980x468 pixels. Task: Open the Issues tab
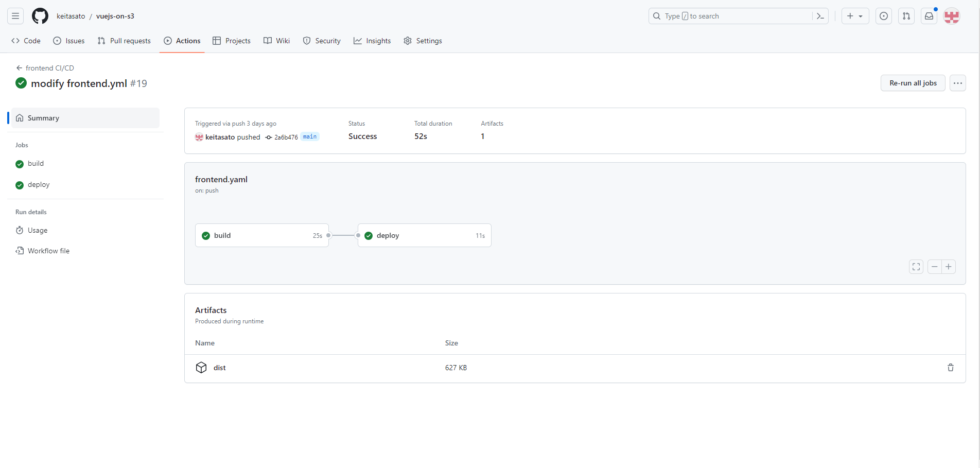(x=69, y=41)
